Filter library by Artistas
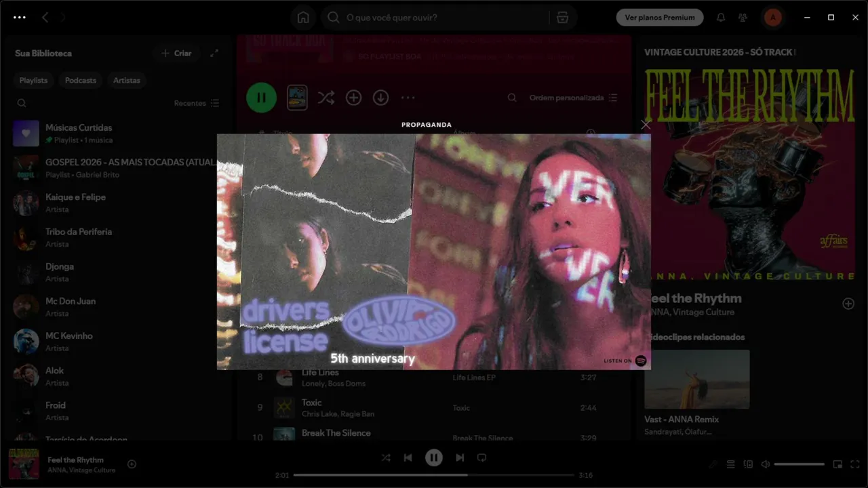 click(127, 80)
